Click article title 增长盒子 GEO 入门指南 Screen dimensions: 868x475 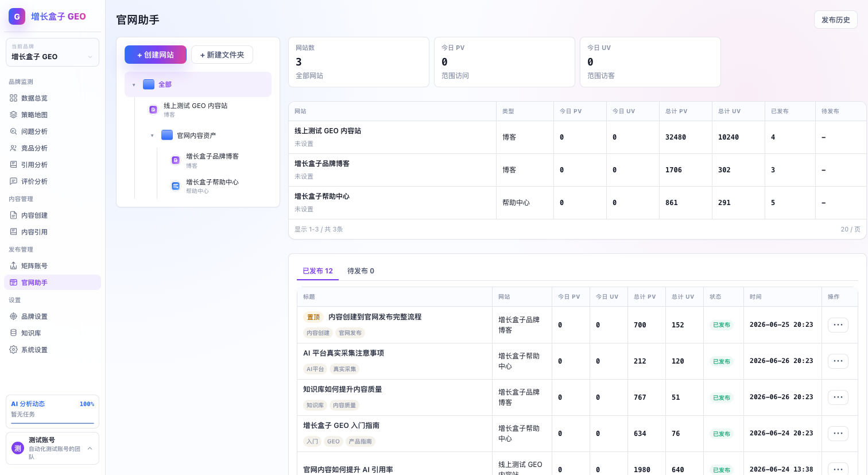[x=341, y=426]
